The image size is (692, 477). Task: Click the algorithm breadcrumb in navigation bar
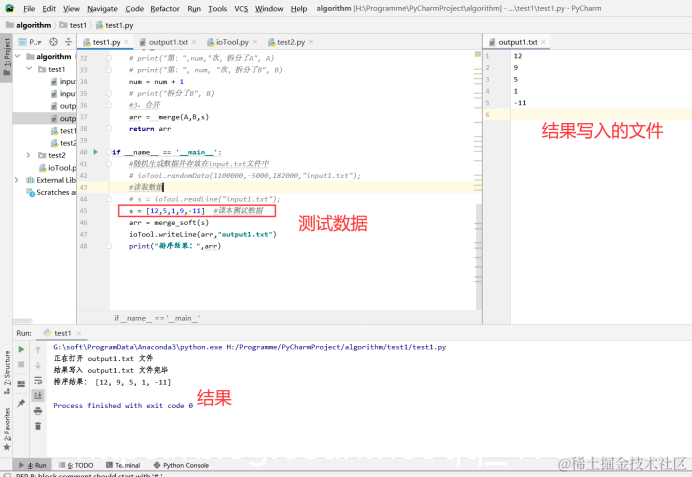pyautogui.click(x=29, y=25)
